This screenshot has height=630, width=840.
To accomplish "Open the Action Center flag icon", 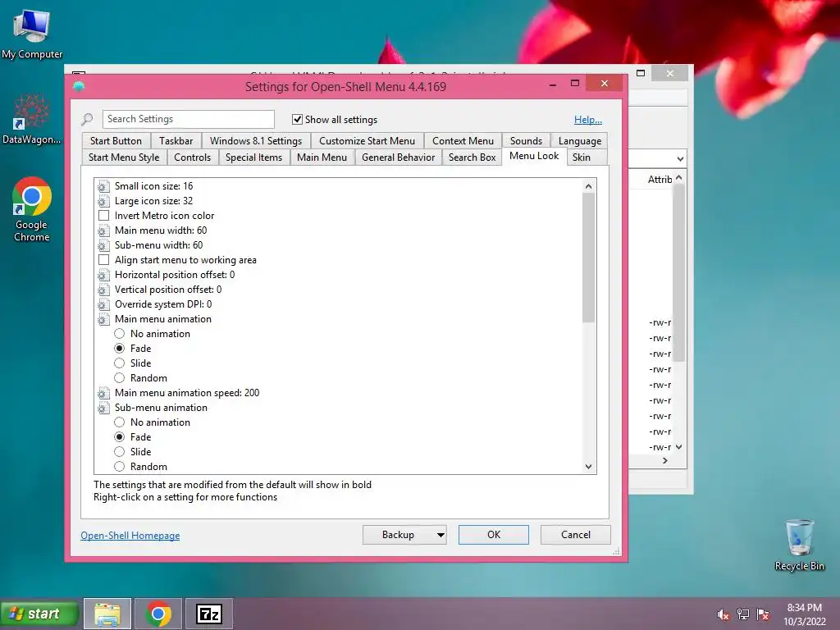I will tap(763, 614).
